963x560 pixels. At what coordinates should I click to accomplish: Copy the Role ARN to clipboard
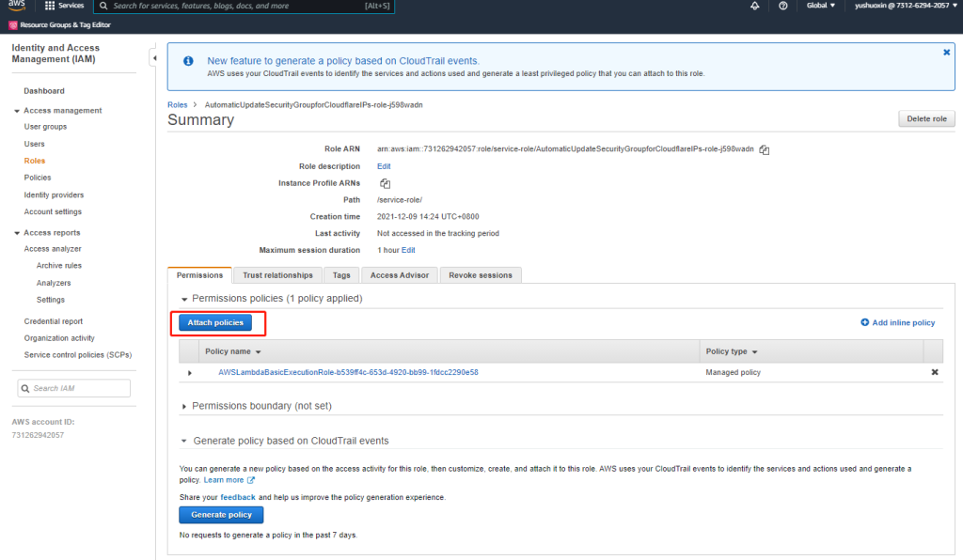tap(765, 149)
